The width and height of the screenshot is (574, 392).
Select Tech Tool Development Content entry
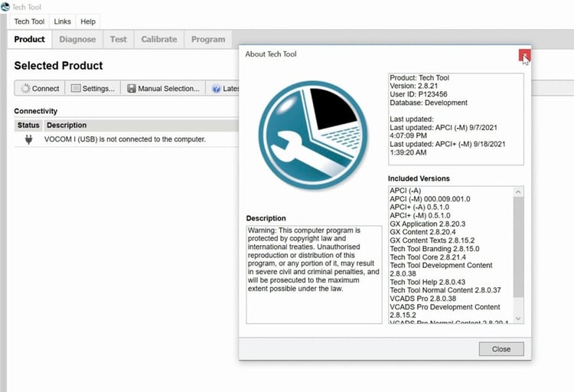point(441,269)
